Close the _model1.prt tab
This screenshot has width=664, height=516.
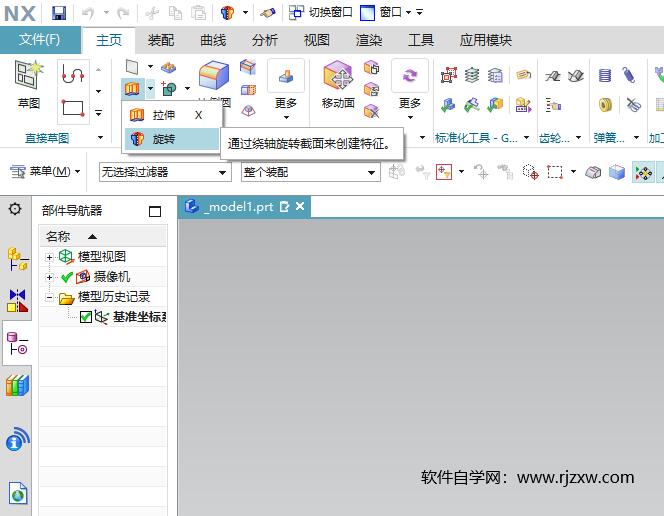[300, 206]
